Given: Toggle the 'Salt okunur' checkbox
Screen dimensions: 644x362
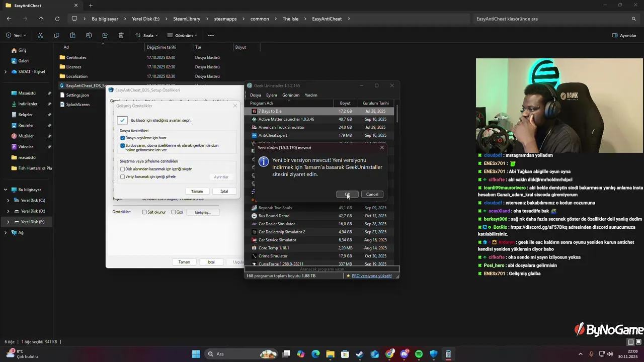Looking at the screenshot, I should 144,212.
